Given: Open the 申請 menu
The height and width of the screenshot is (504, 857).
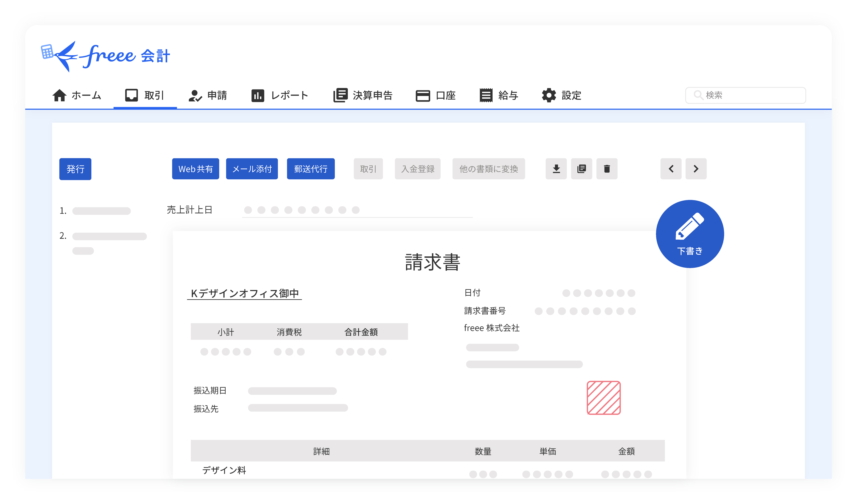Looking at the screenshot, I should tap(208, 95).
